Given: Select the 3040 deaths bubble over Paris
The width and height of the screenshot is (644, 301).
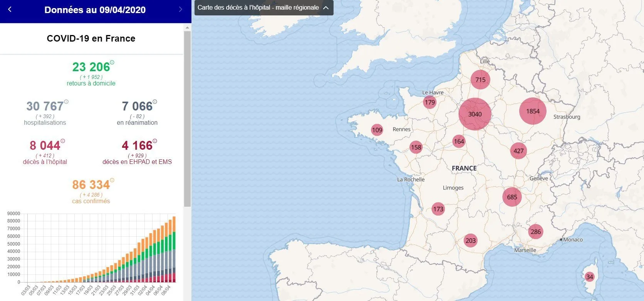Looking at the screenshot, I should [475, 114].
